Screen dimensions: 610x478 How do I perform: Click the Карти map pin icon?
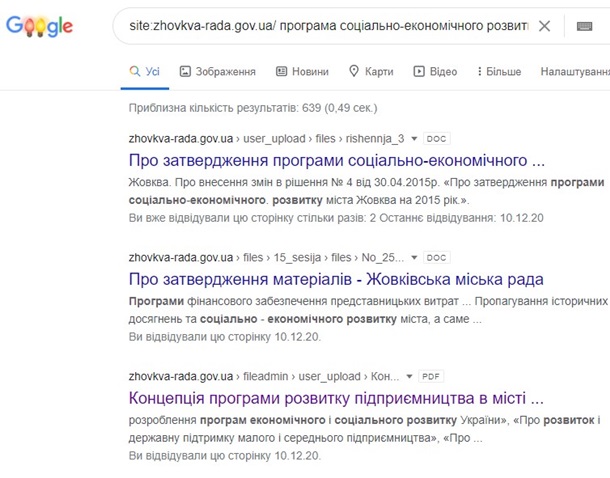click(x=353, y=72)
